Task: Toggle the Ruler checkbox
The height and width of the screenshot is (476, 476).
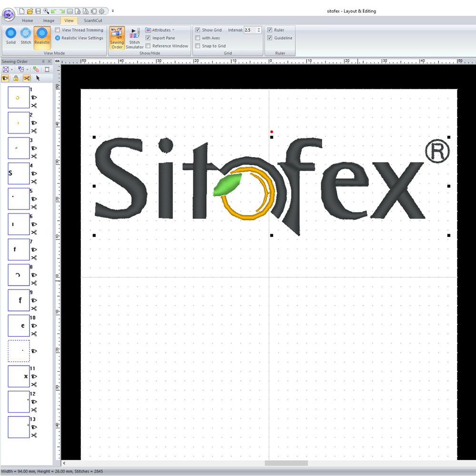Action: [269, 30]
